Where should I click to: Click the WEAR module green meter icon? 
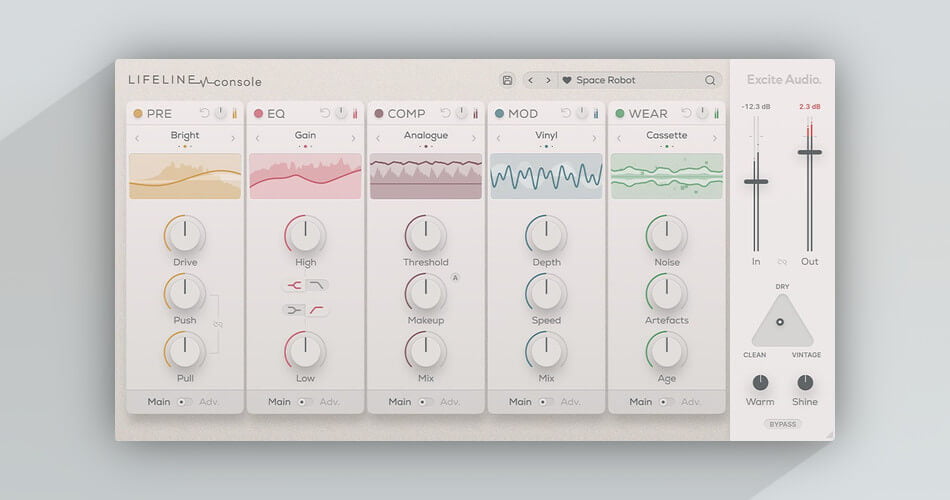716,113
